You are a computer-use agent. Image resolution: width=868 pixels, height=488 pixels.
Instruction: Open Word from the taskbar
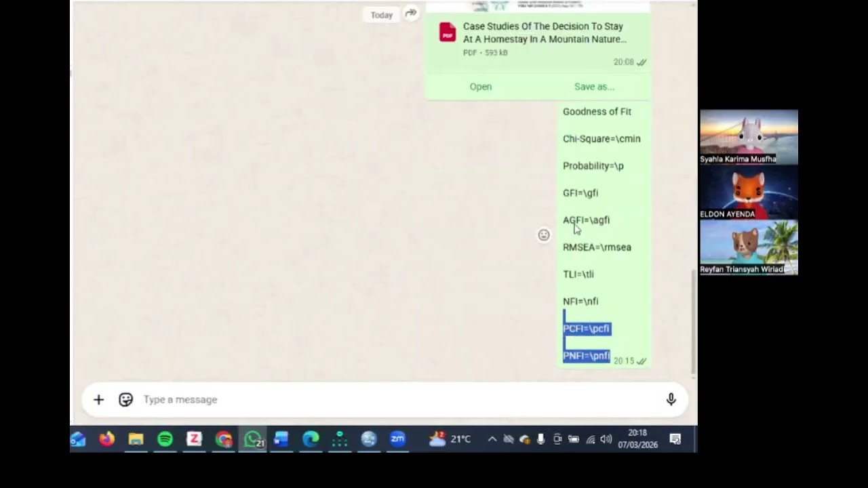point(281,439)
